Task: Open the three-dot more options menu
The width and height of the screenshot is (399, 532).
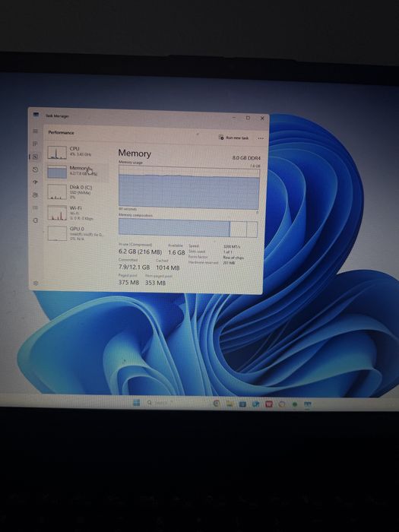Action: click(x=261, y=138)
